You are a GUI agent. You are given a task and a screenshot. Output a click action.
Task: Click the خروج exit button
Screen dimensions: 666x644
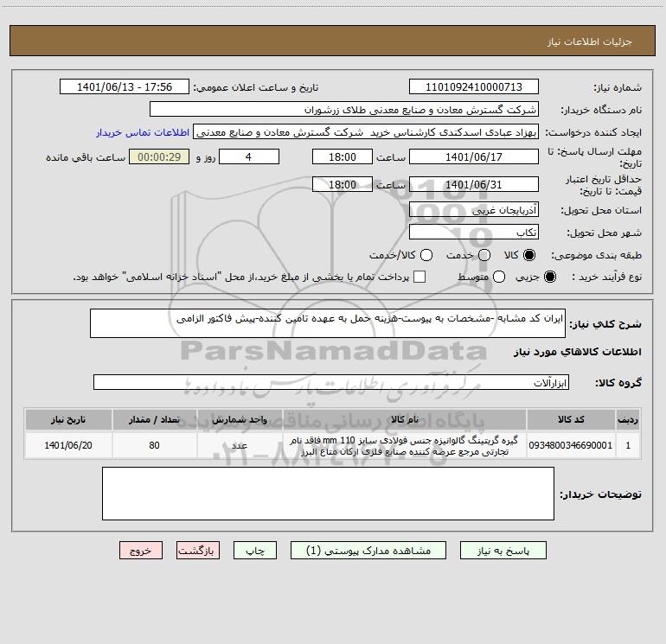point(141,551)
